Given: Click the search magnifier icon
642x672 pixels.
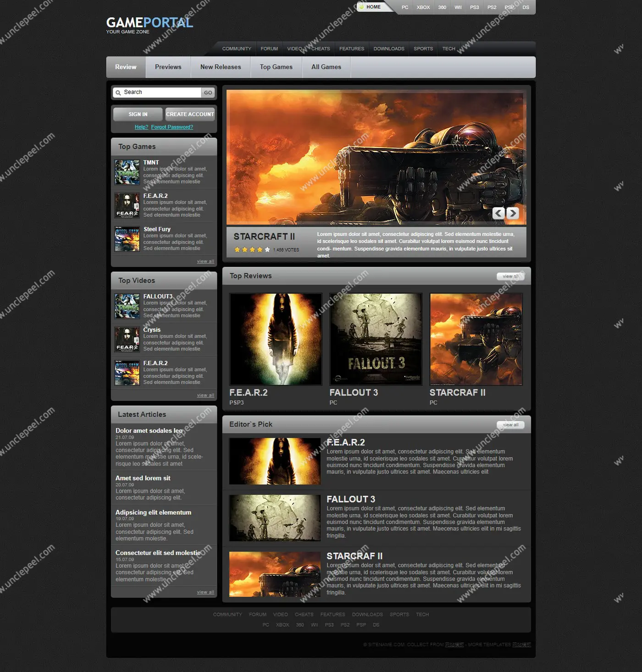Looking at the screenshot, I should [x=118, y=93].
